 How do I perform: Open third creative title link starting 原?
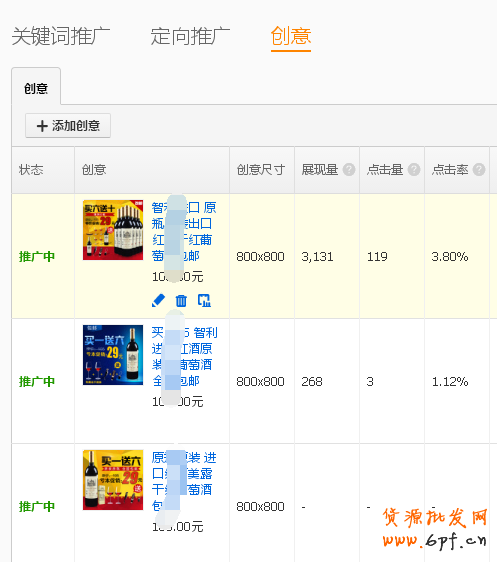[x=184, y=482]
